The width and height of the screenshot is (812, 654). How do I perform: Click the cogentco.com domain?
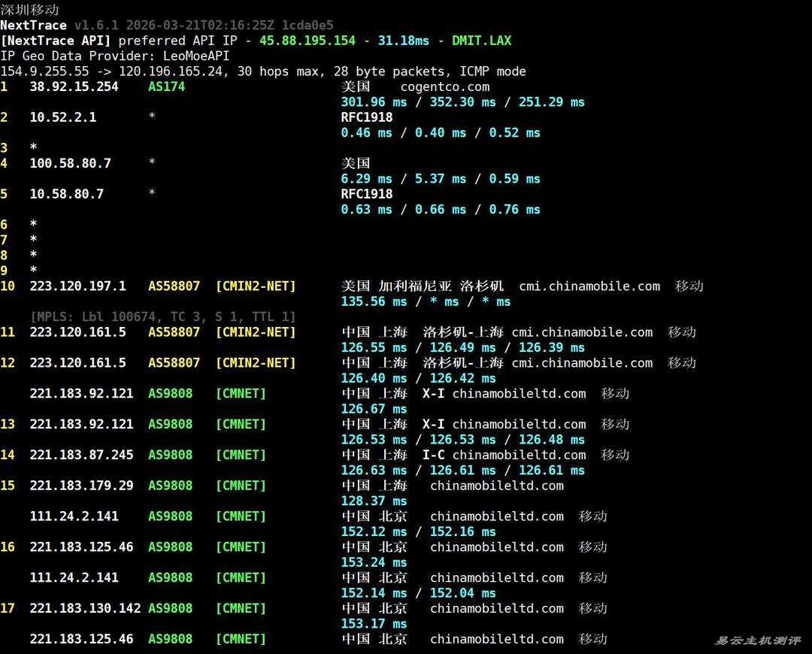[x=444, y=86]
